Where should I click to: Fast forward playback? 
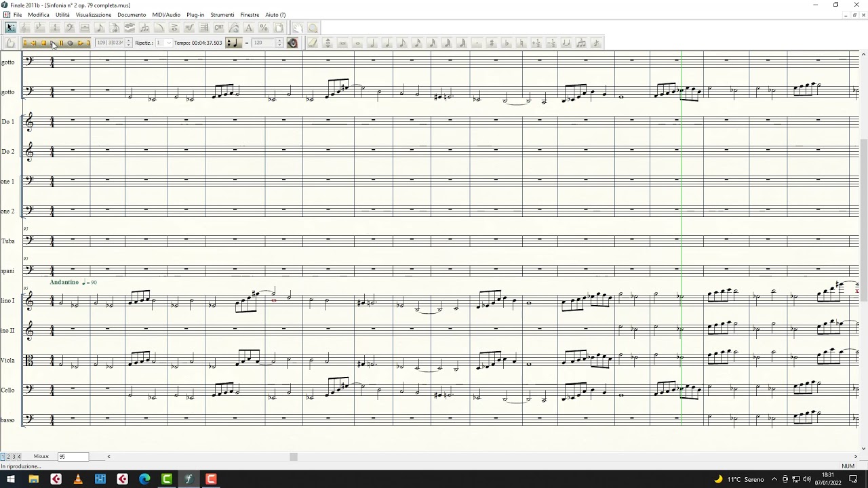(80, 43)
